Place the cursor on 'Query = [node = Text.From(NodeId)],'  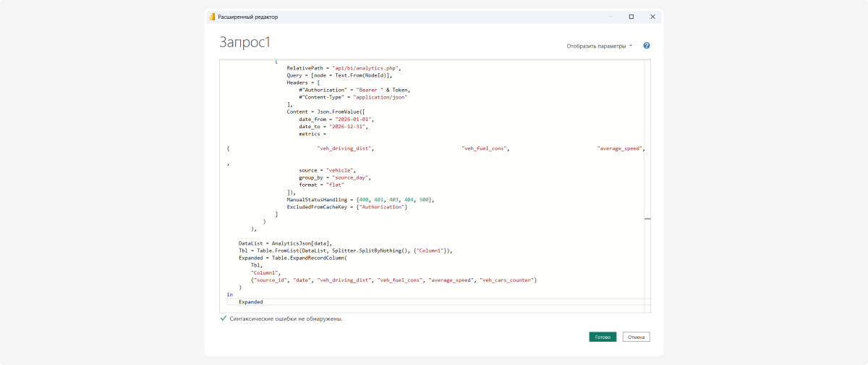tap(339, 75)
